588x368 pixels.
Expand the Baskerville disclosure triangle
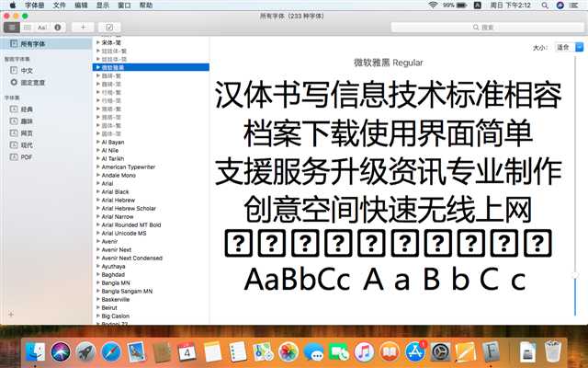click(x=98, y=299)
